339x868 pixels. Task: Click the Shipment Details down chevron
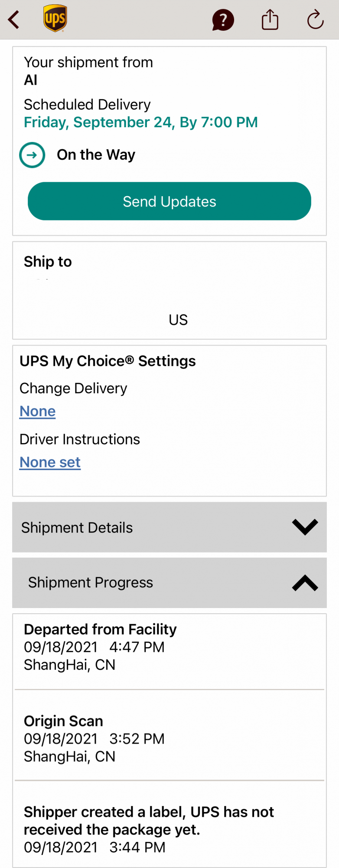point(305,527)
